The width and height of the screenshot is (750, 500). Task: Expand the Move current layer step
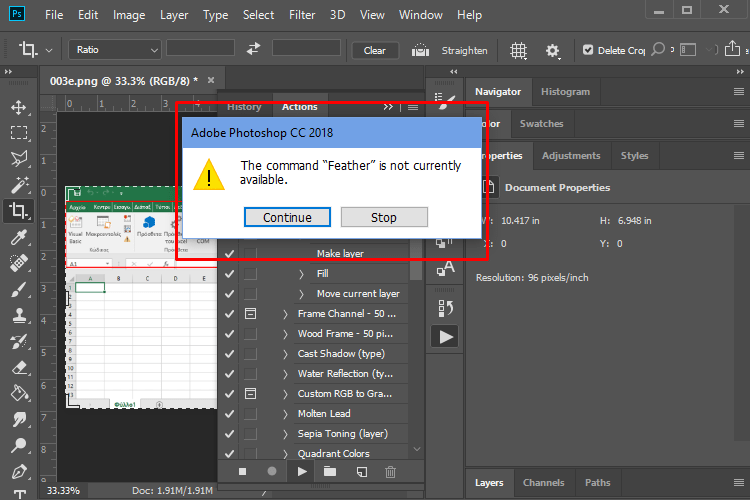coord(301,294)
